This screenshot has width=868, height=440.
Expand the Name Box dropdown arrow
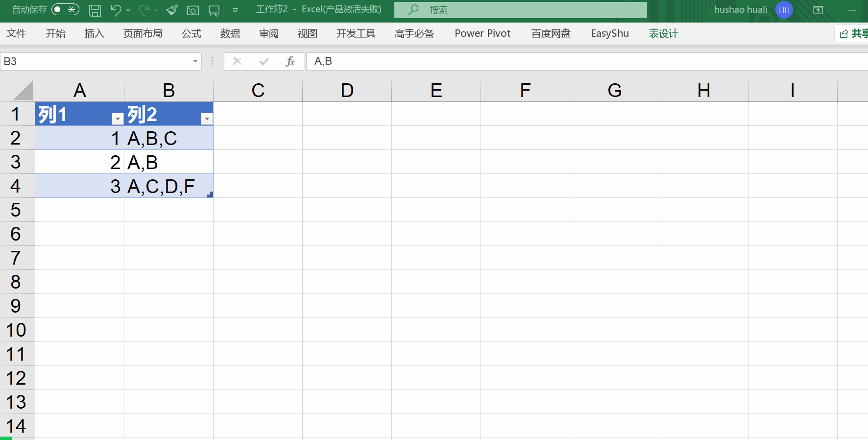pos(195,61)
